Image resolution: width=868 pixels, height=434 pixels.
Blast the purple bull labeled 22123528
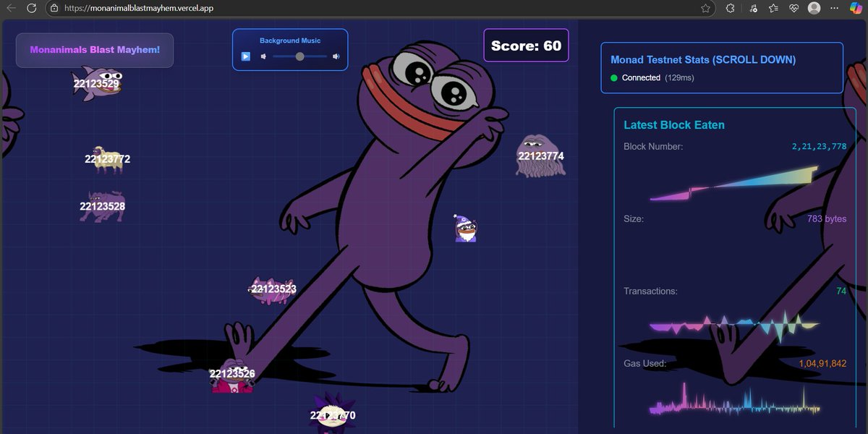tap(103, 206)
